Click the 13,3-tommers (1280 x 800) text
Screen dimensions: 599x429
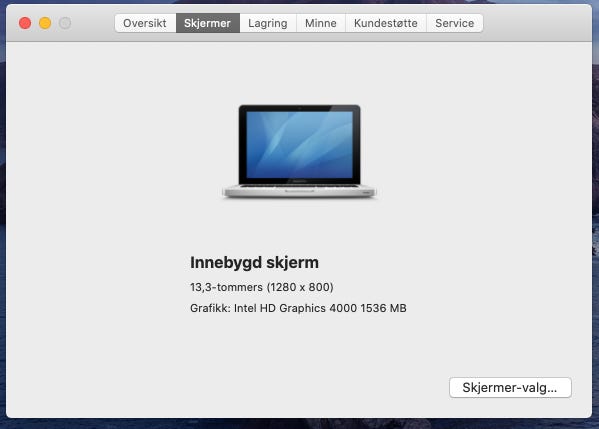tap(262, 287)
